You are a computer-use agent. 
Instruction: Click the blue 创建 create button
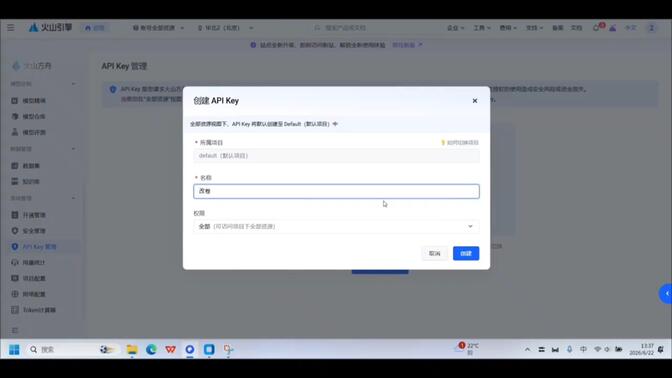tap(466, 253)
